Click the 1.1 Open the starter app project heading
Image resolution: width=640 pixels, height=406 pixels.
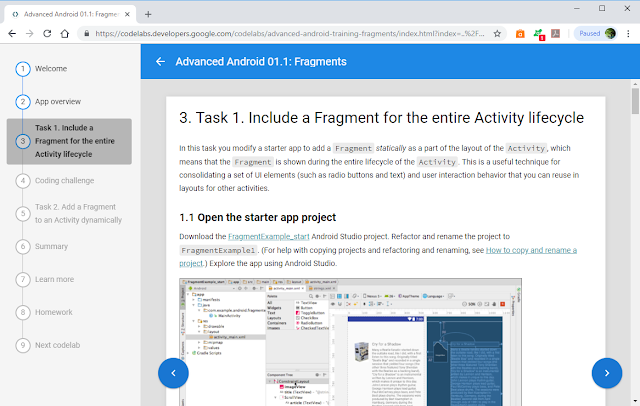[x=258, y=217]
